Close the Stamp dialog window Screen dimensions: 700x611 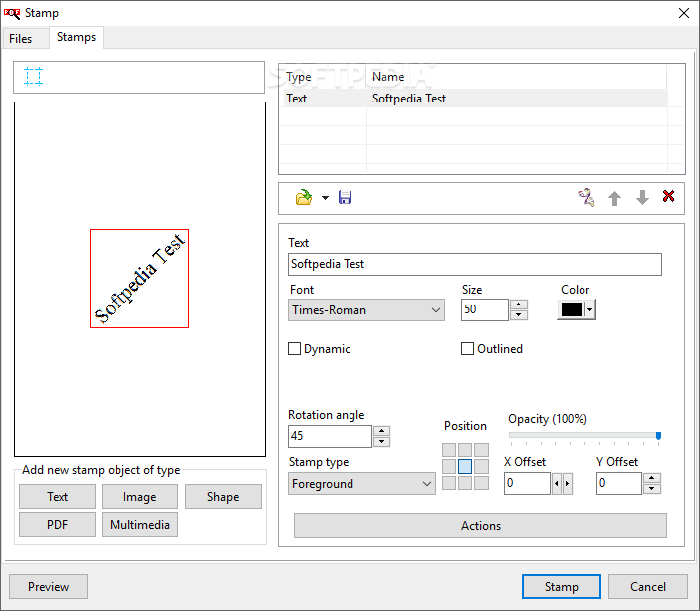click(683, 13)
